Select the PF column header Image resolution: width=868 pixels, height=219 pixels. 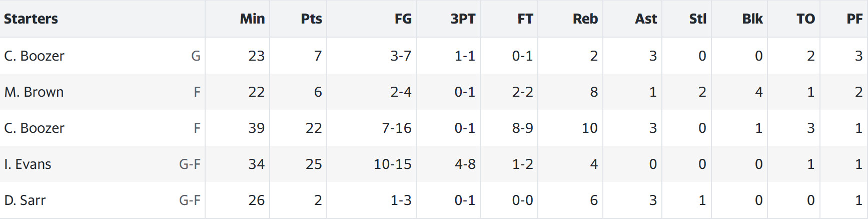tap(854, 19)
